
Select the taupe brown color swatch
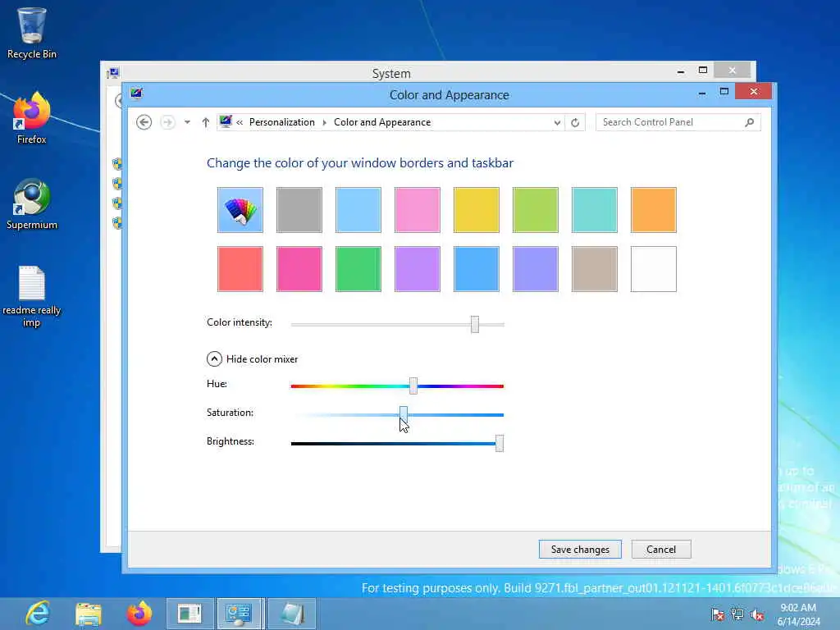coord(595,269)
